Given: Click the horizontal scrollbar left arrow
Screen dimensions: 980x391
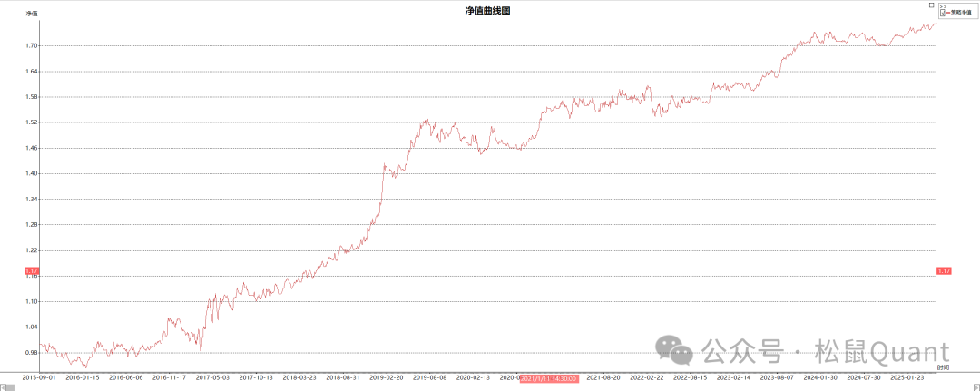Looking at the screenshot, I should point(4,386).
